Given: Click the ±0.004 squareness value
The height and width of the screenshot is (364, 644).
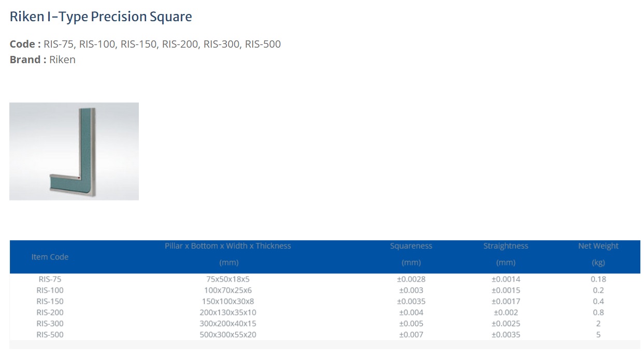Looking at the screenshot, I should pyautogui.click(x=411, y=312).
